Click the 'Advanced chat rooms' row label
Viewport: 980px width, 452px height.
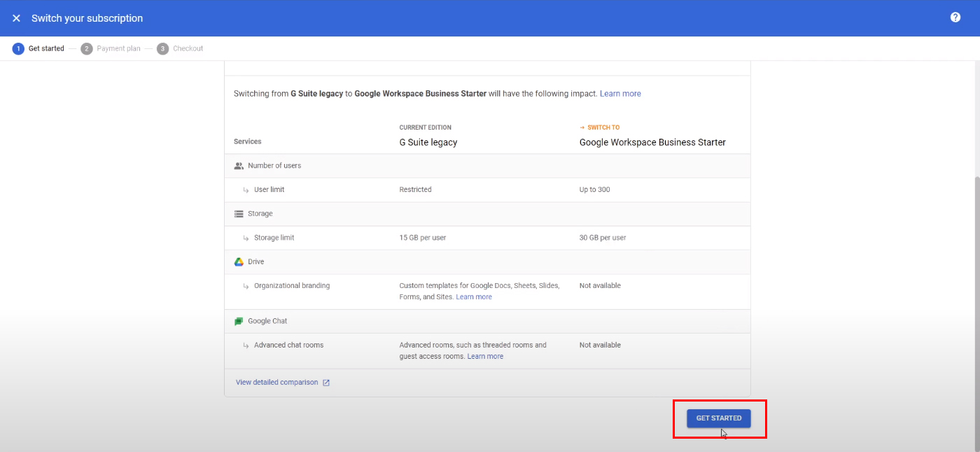[288, 345]
